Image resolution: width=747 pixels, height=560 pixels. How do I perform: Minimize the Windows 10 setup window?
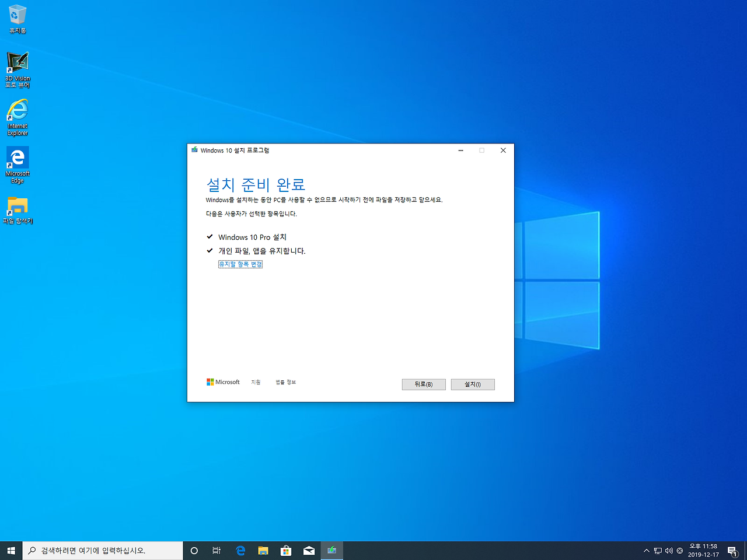click(461, 150)
